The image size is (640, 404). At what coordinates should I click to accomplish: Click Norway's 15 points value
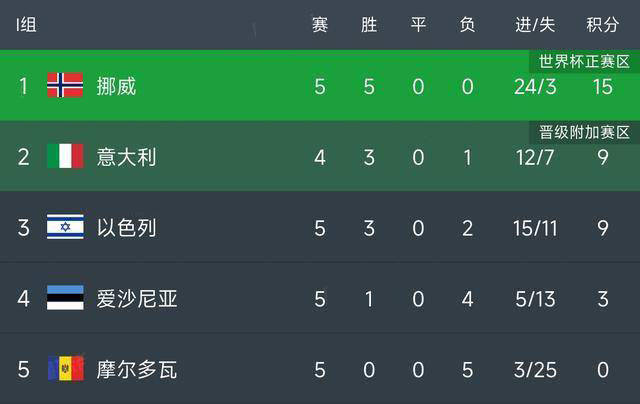click(x=602, y=87)
